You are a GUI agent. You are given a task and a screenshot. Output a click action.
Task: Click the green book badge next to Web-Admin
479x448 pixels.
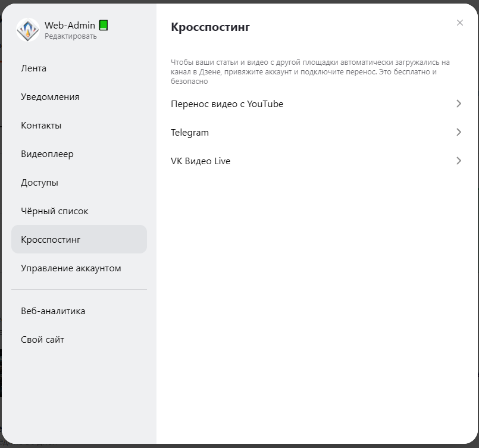(104, 25)
